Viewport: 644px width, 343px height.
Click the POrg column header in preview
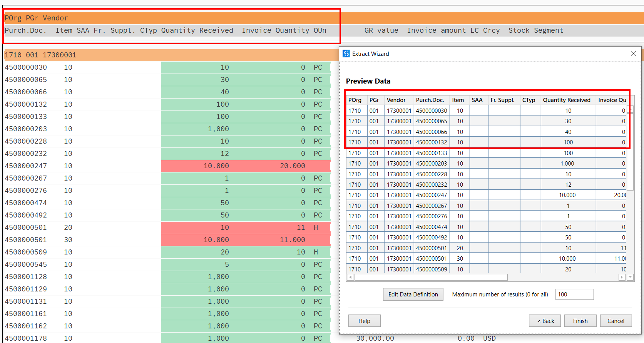coord(355,100)
